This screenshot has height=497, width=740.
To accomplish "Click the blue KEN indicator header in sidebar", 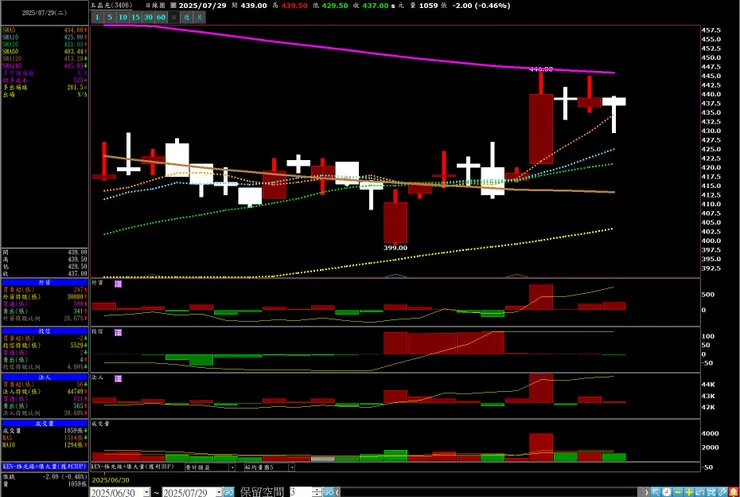I will point(44,466).
